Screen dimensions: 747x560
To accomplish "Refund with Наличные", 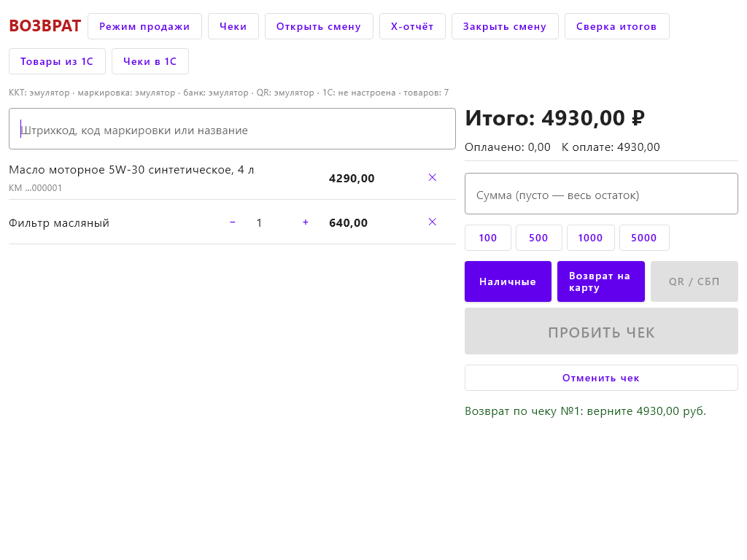I will tap(508, 281).
